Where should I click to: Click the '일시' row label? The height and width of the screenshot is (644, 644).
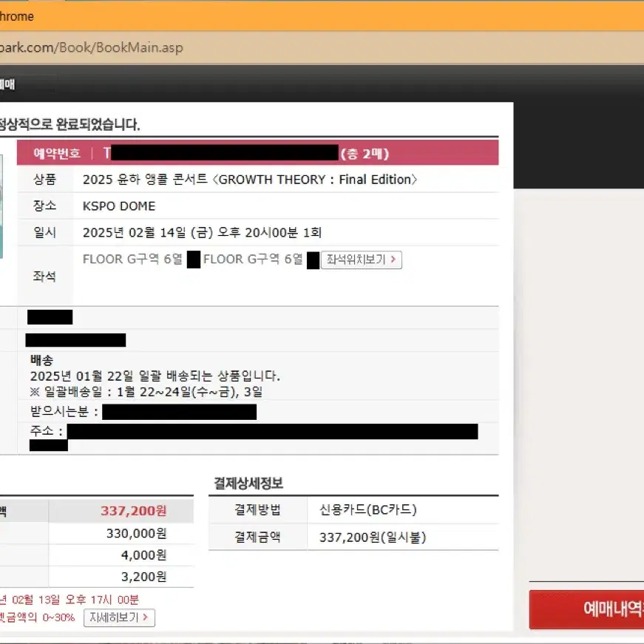45,232
